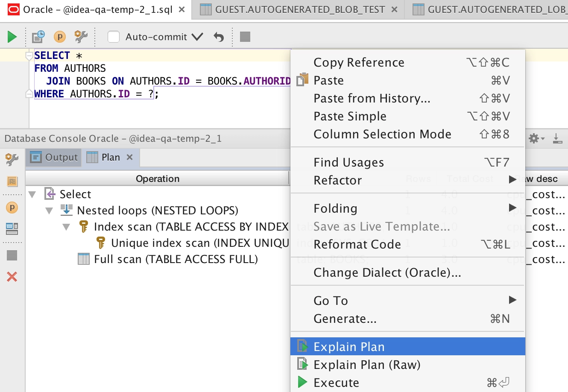This screenshot has width=568, height=392.
Task: Choose Explain Plan from the context menu
Action: point(408,346)
